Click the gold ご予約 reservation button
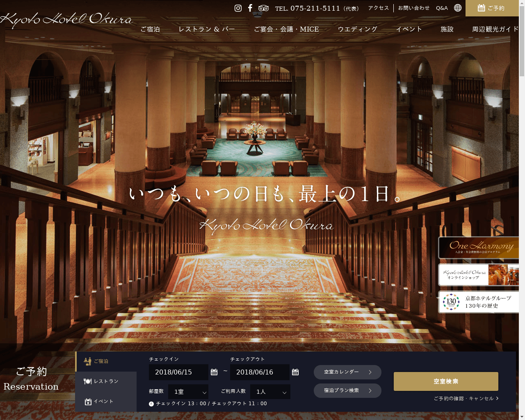The height and width of the screenshot is (420, 525). pos(492,8)
